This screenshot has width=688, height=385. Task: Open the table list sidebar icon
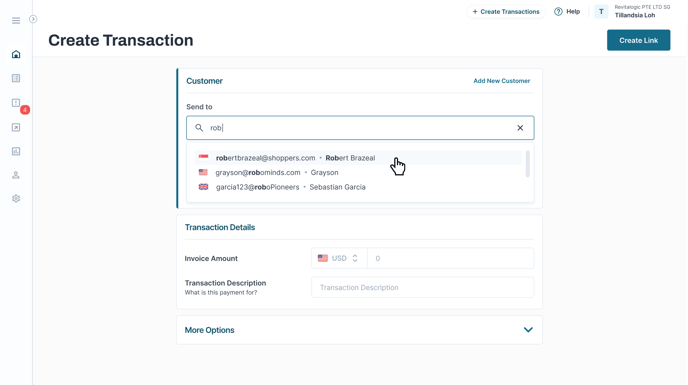coord(16,78)
